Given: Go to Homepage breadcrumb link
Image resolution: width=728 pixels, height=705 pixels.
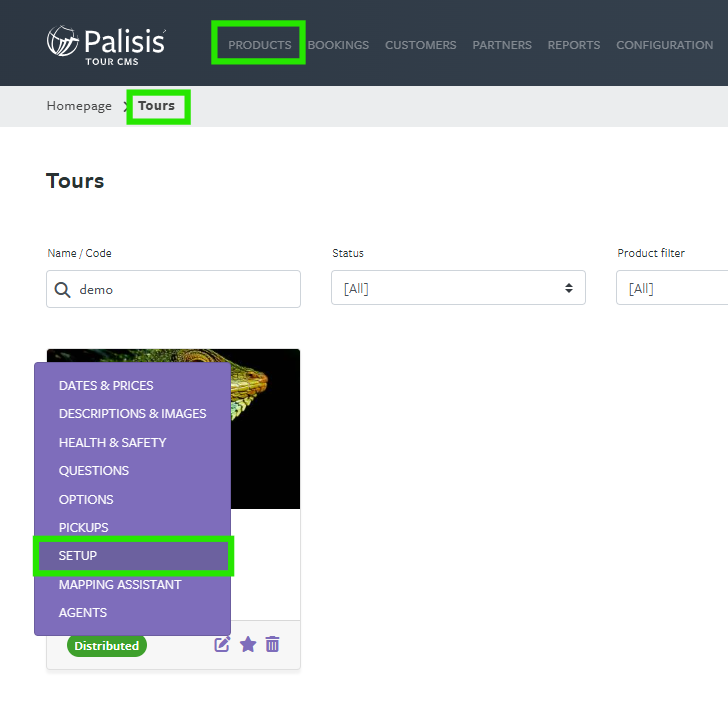Looking at the screenshot, I should coord(79,106).
